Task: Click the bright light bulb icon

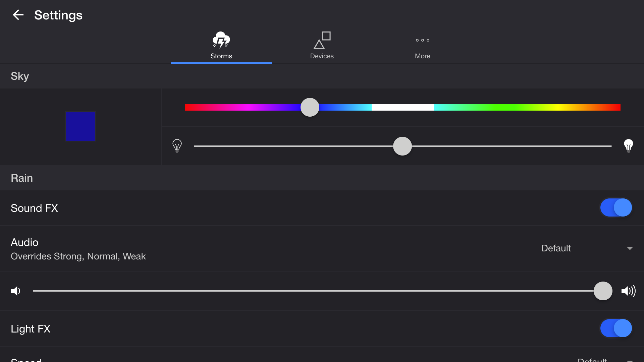Action: click(628, 146)
